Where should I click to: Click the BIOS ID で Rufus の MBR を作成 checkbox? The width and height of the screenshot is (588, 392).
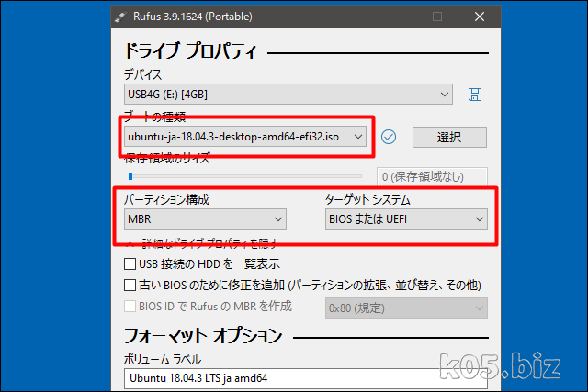pos(130,307)
